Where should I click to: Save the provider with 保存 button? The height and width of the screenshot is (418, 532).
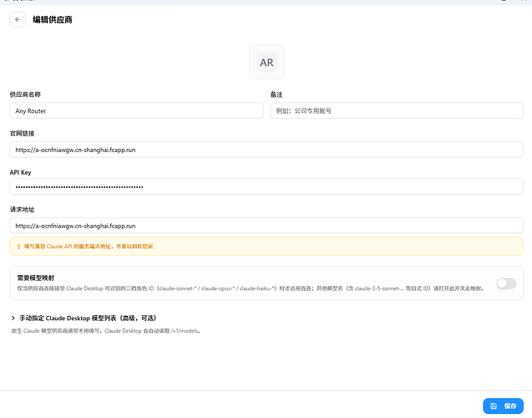503,405
